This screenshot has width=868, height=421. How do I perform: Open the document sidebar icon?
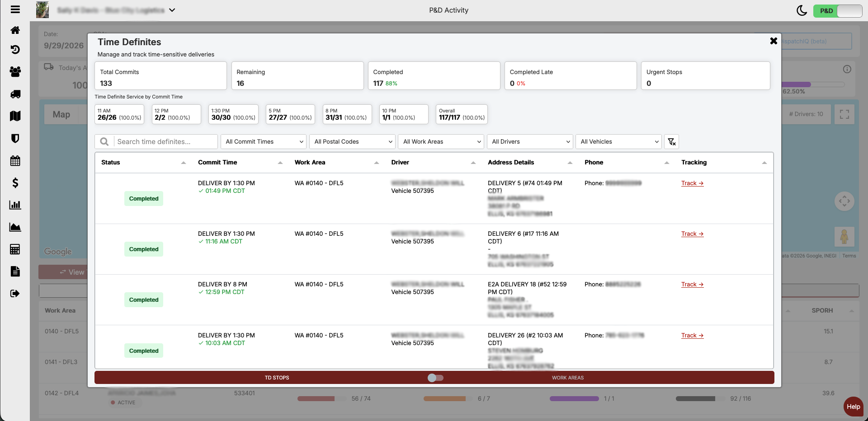click(15, 271)
